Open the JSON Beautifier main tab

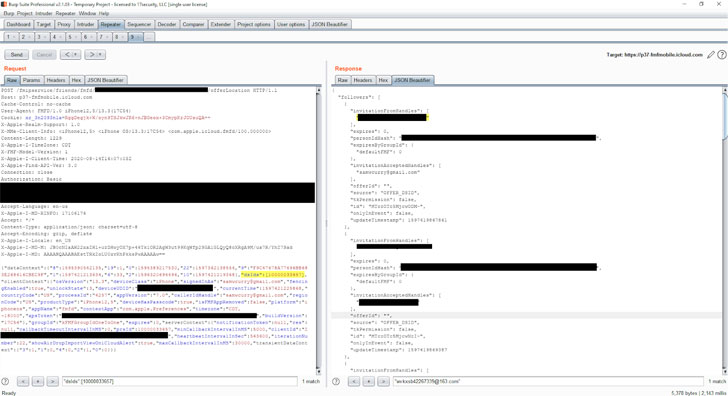pyautogui.click(x=330, y=24)
